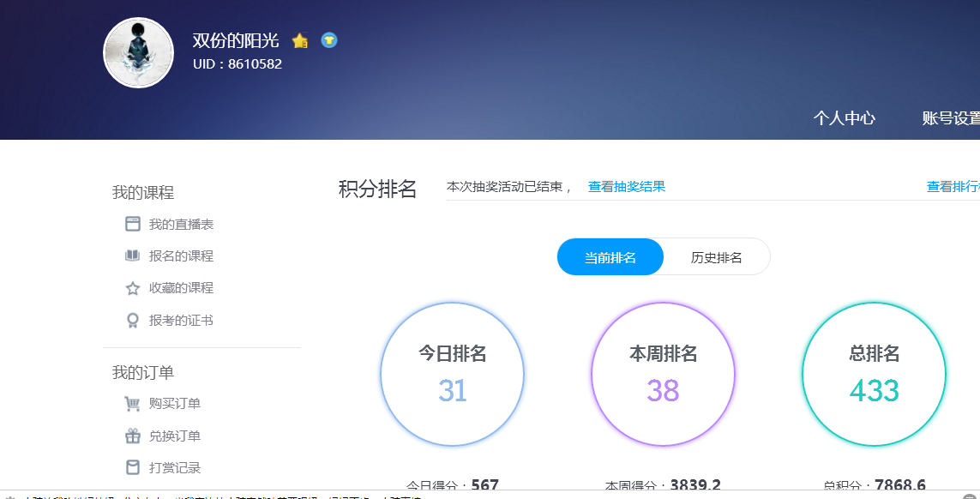Click the username 双份的阳光
Screen dimensions: 980x499
[236, 40]
